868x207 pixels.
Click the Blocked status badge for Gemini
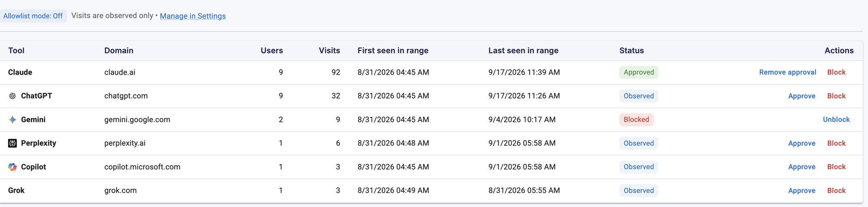tap(636, 120)
